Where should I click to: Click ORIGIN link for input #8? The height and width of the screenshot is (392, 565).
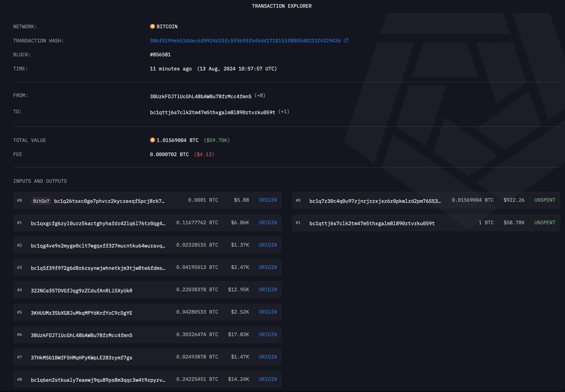[268, 379]
